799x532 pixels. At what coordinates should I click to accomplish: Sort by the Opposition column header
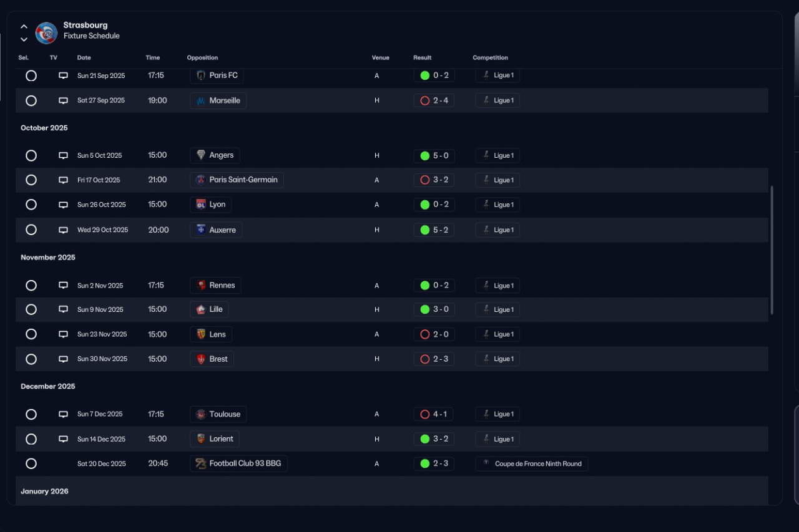pyautogui.click(x=202, y=58)
